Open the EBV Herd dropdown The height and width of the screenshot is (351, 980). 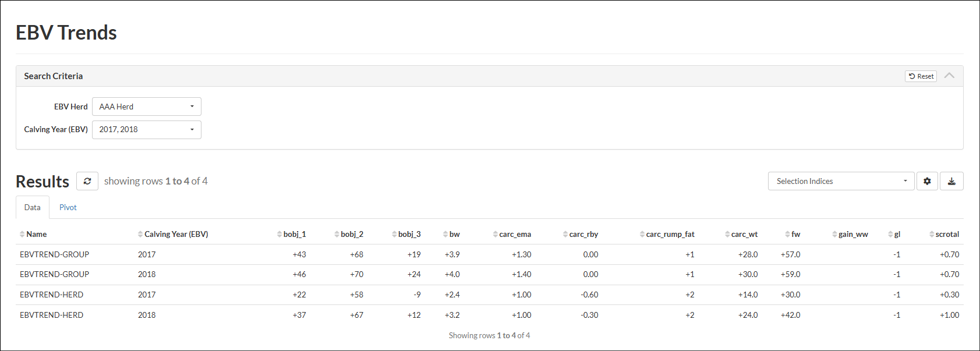pyautogui.click(x=147, y=107)
